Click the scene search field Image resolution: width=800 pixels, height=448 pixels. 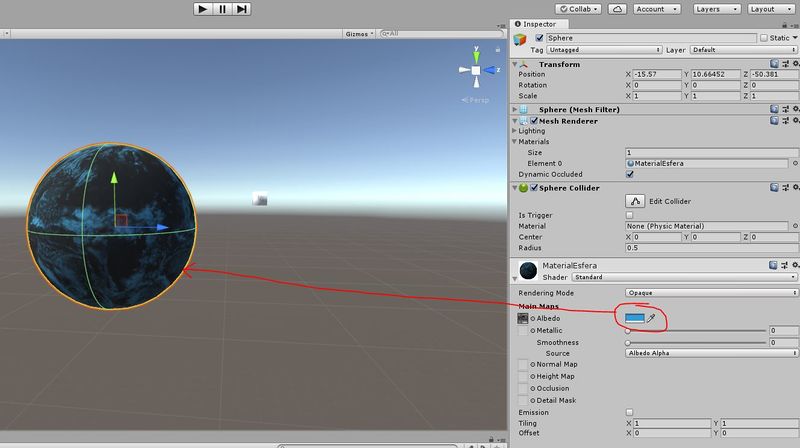(441, 34)
